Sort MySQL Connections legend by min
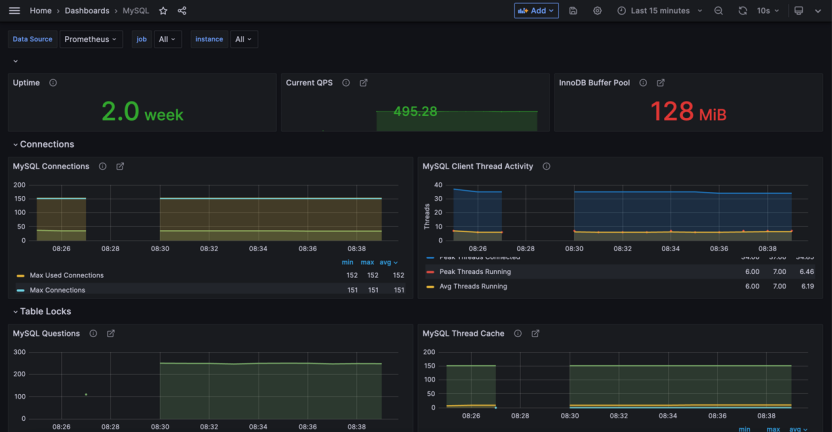Image resolution: width=832 pixels, height=432 pixels. (348, 262)
